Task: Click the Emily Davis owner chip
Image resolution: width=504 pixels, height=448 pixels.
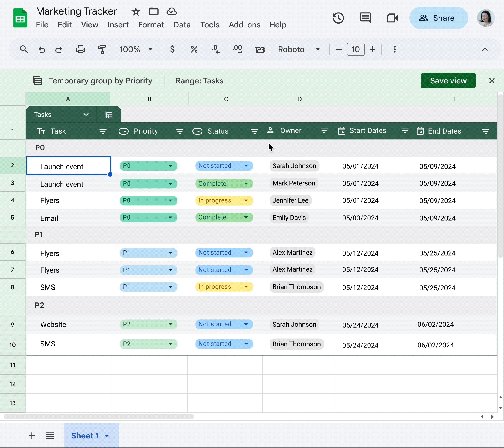Action: [x=289, y=218]
